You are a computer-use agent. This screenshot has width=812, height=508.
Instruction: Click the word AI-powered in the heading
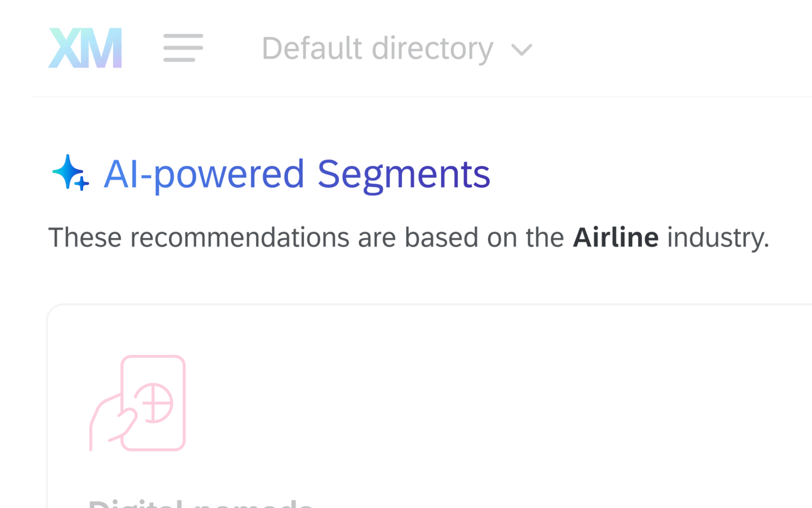204,174
